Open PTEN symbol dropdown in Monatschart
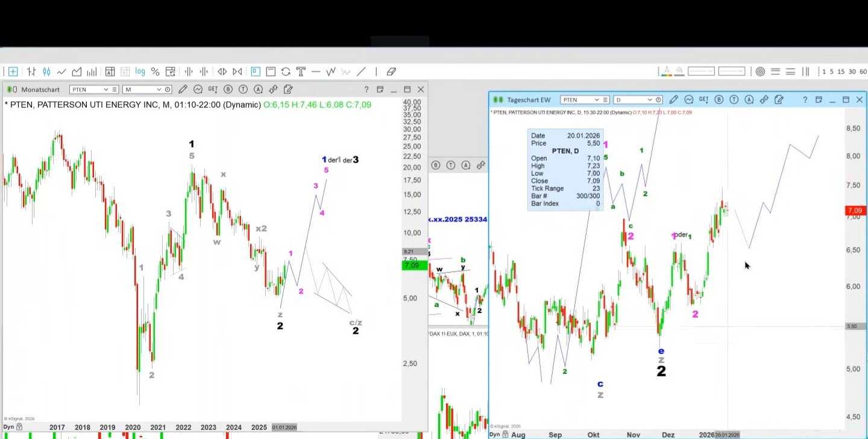 105,90
